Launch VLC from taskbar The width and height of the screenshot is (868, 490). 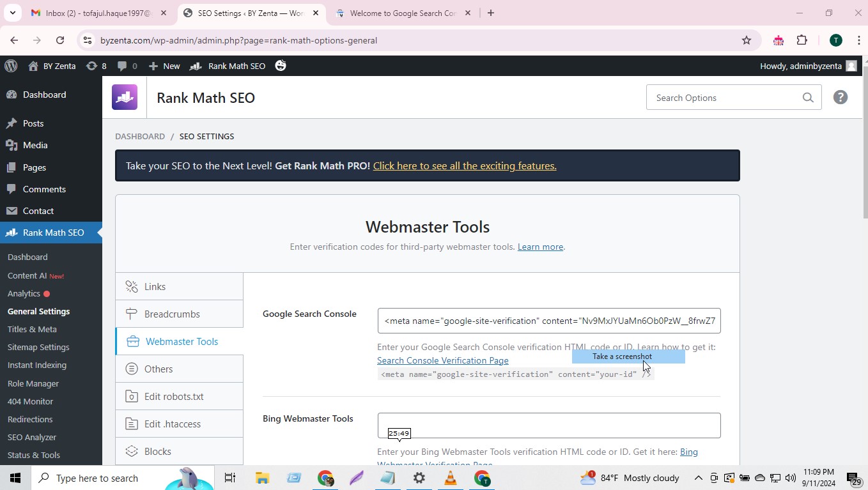tap(451, 478)
